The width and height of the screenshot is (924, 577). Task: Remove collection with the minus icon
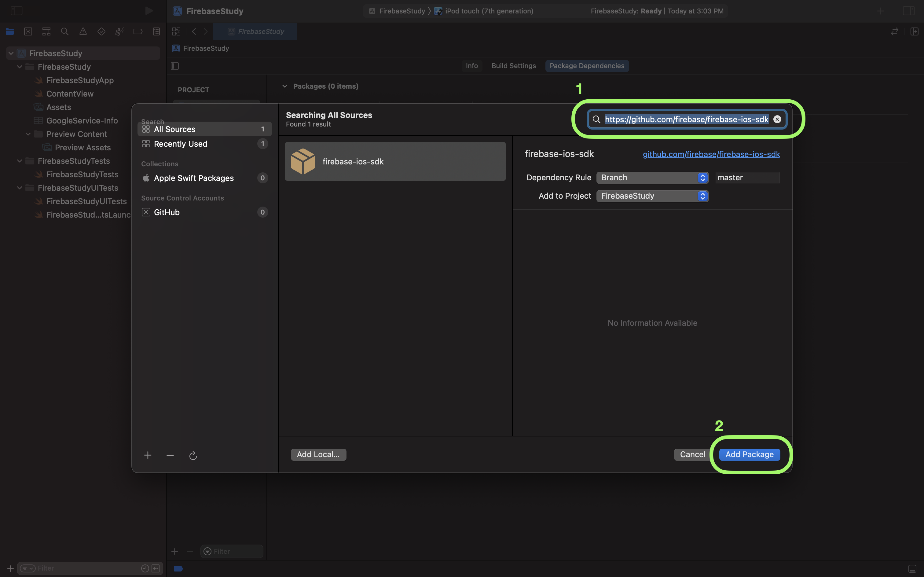point(170,455)
